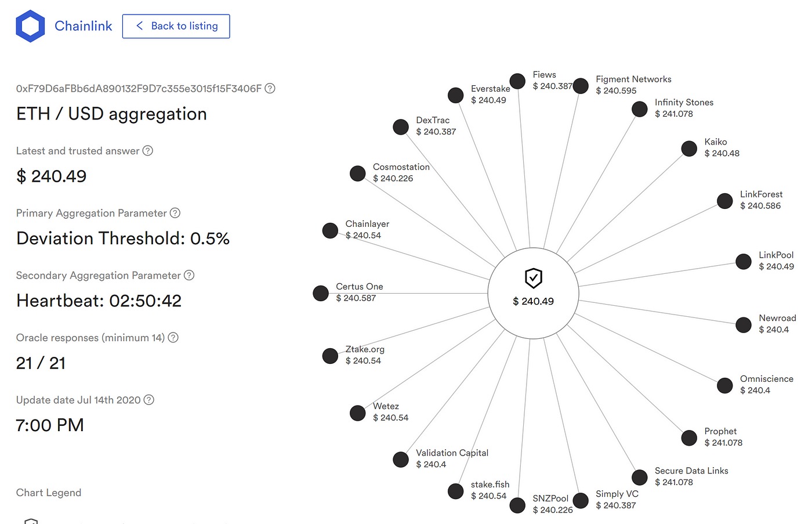
Task: Click the Chainlink hexagon logo
Action: pyautogui.click(x=30, y=26)
